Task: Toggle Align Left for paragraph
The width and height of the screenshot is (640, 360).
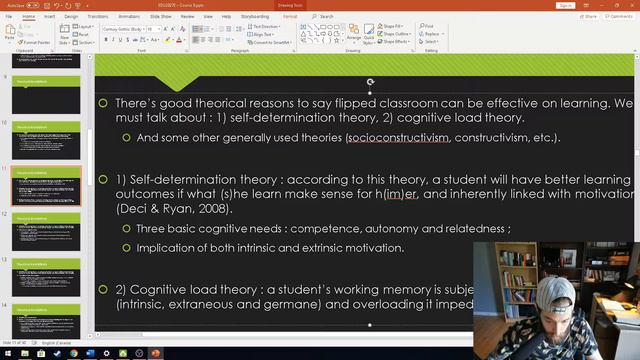Action: [x=196, y=40]
